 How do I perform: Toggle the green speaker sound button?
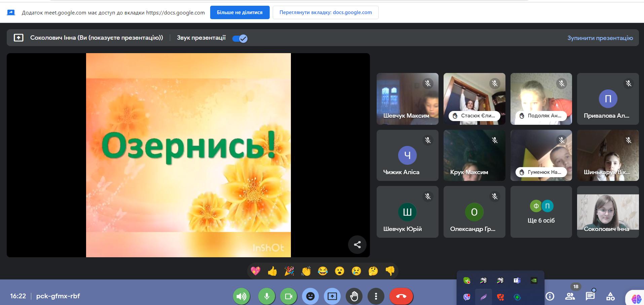pos(241,296)
